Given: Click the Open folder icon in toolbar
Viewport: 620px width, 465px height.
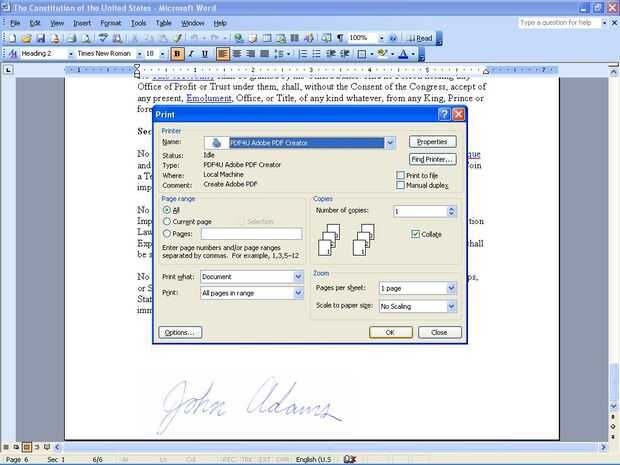Looking at the screenshot, I should coord(26,38).
